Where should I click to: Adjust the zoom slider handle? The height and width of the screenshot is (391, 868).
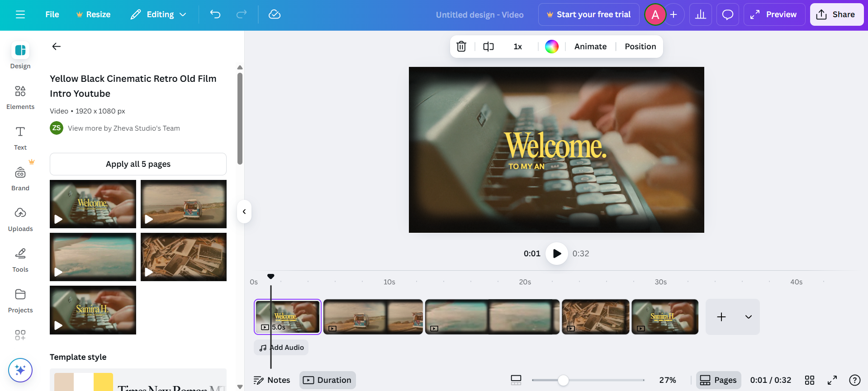click(563, 380)
